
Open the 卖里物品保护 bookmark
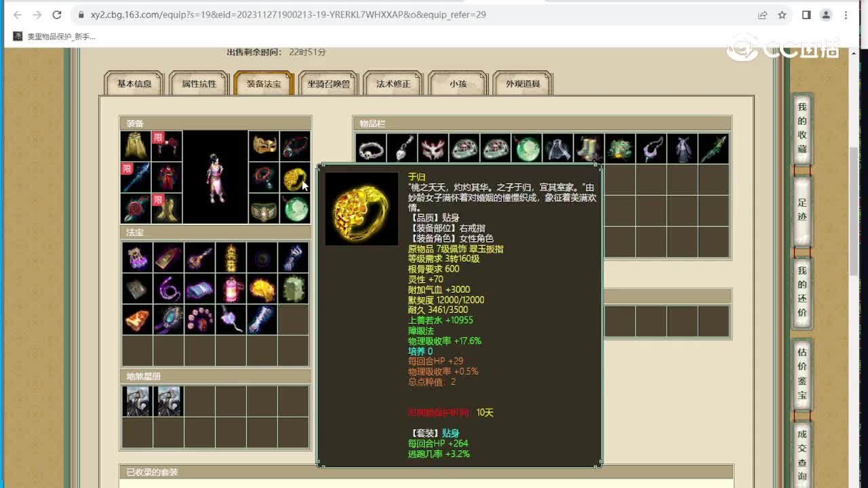pos(54,37)
